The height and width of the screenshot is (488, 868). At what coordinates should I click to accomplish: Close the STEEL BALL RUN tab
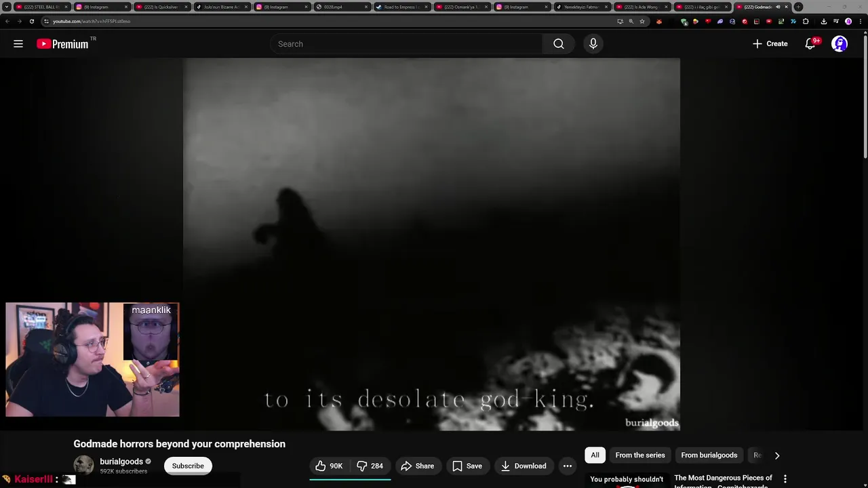(66, 7)
